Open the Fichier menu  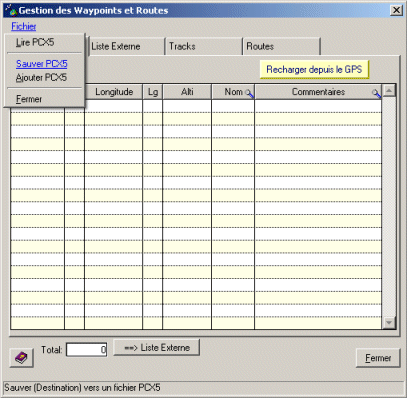click(24, 26)
